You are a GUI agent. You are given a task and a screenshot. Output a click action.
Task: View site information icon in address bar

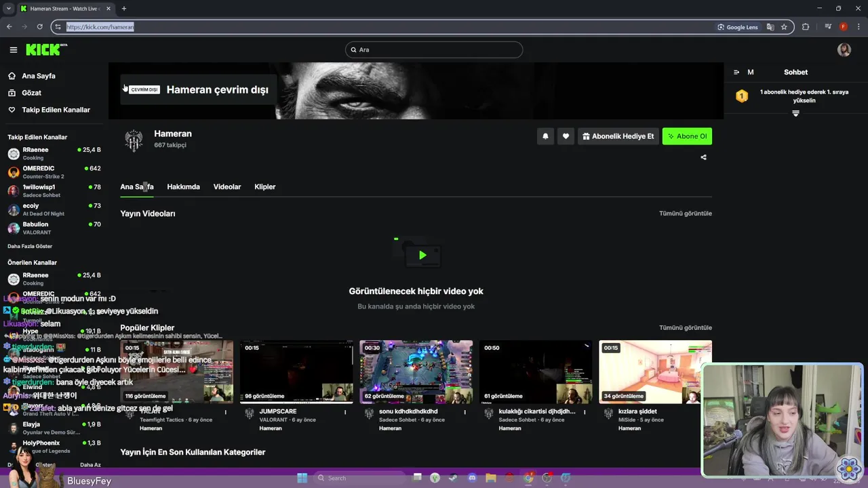[58, 27]
